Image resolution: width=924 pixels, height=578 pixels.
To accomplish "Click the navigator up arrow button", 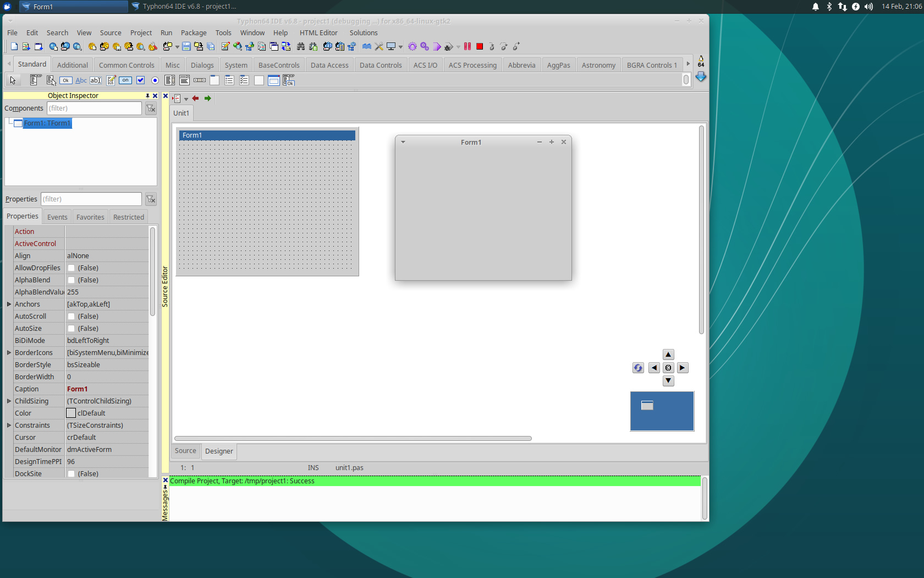I will (668, 355).
